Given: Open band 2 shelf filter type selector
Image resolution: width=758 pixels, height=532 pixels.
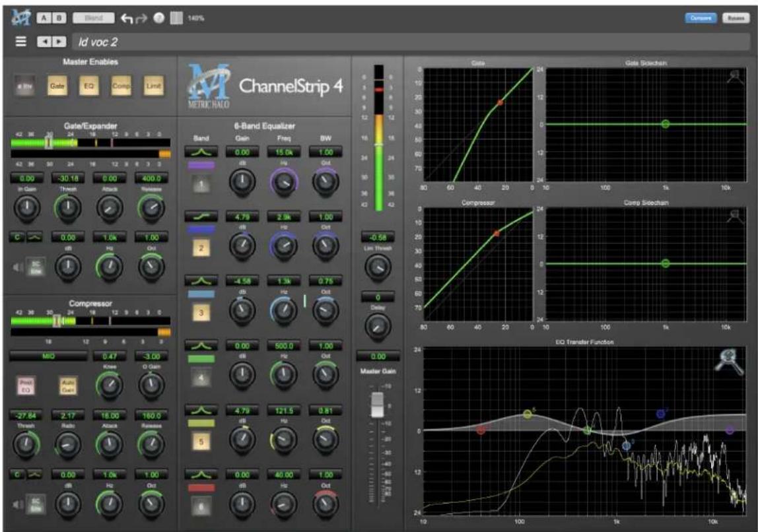Looking at the screenshot, I should point(201,216).
